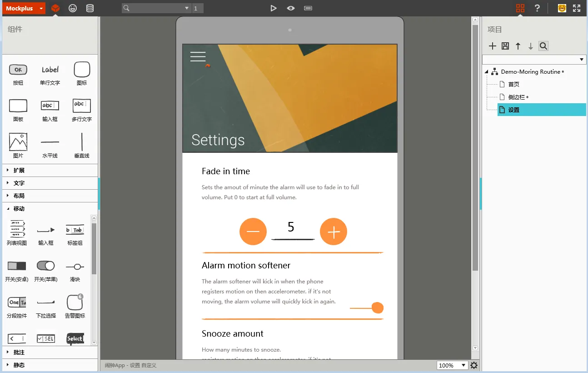Select the 设置 page in tree
This screenshot has width=588, height=373.
click(x=542, y=110)
